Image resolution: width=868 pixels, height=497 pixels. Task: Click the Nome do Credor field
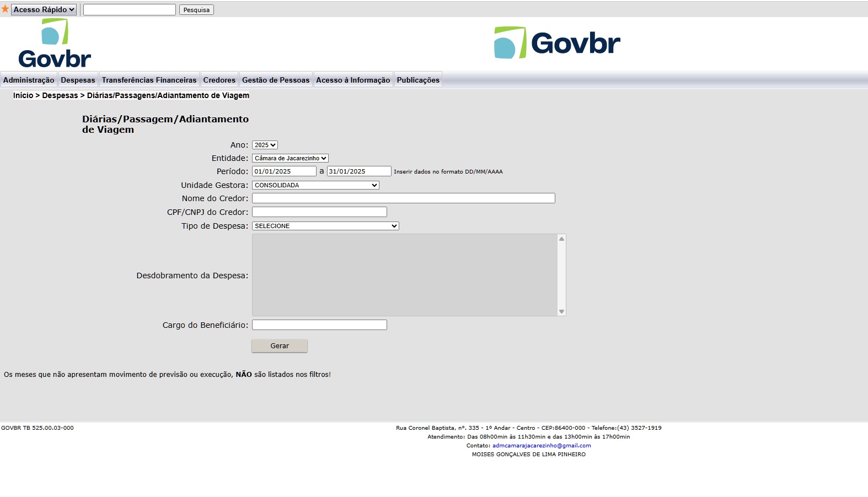(x=403, y=198)
